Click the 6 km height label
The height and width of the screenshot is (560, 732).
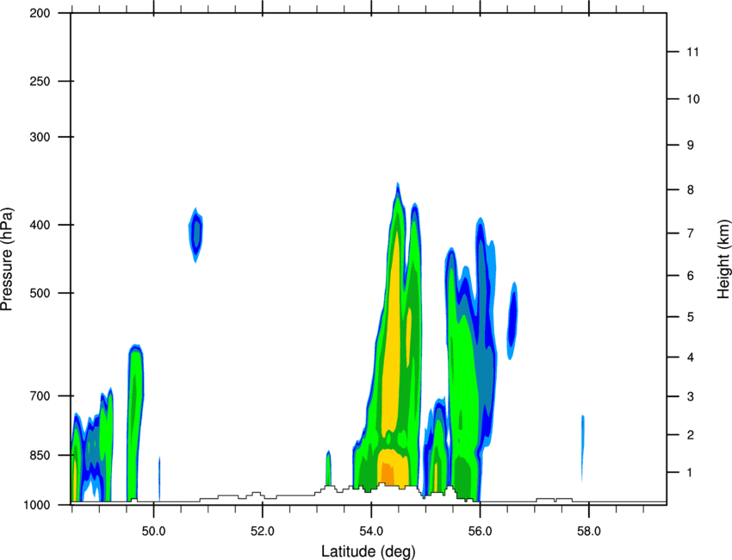[x=691, y=276]
